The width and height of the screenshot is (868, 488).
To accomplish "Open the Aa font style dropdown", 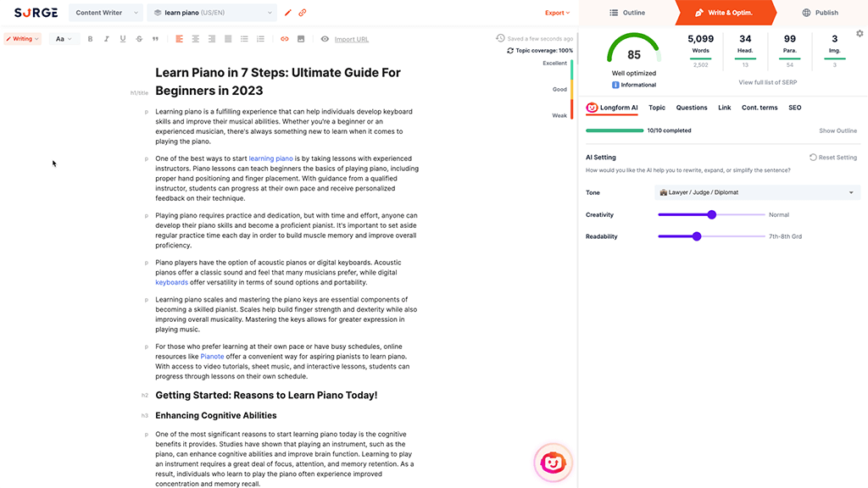I will coord(63,39).
